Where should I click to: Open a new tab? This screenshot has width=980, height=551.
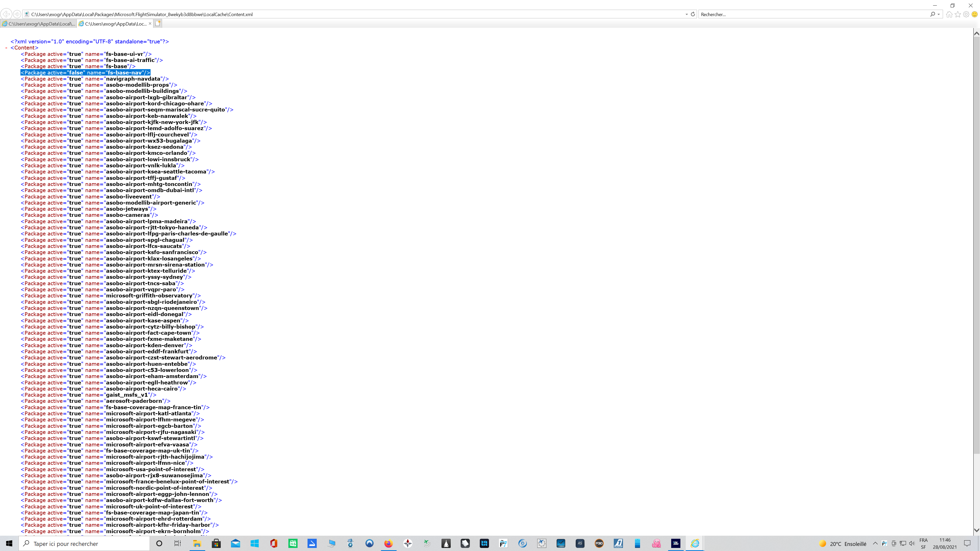(x=158, y=23)
